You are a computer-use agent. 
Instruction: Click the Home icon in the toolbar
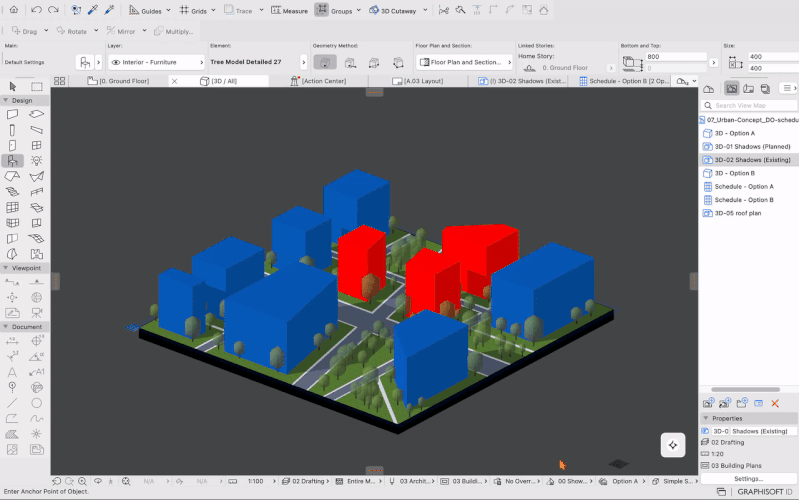[x=14, y=10]
